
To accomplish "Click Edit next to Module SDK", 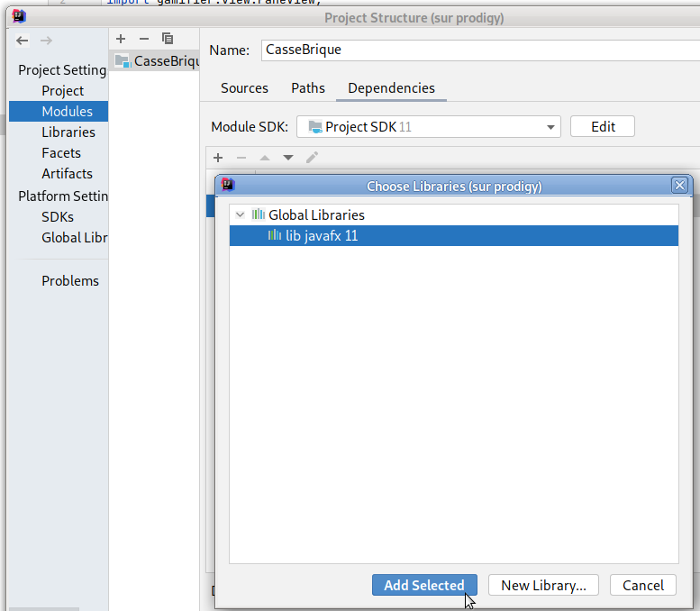I will [603, 127].
